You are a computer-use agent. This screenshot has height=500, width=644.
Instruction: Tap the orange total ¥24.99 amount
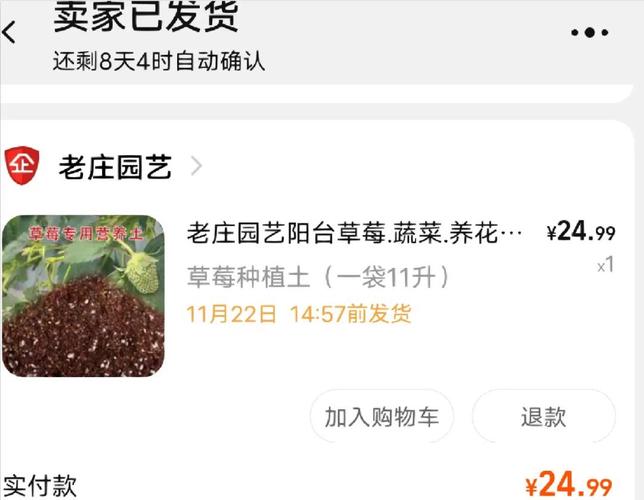point(569,484)
